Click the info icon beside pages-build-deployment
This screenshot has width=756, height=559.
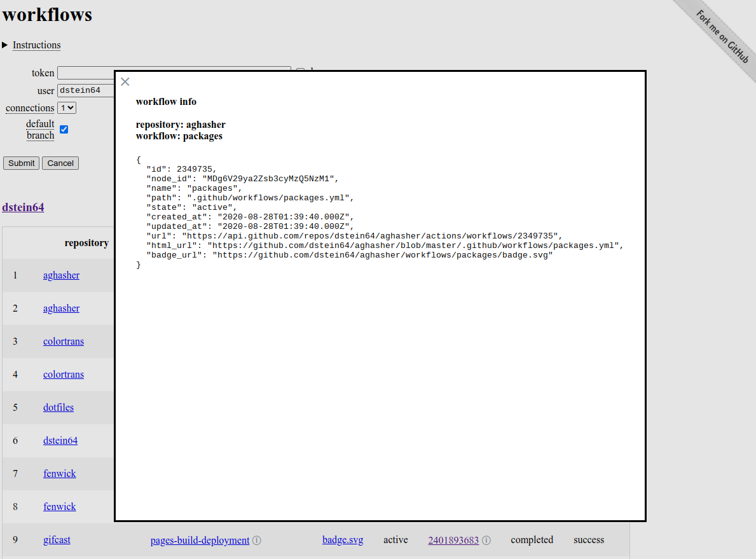[257, 540]
